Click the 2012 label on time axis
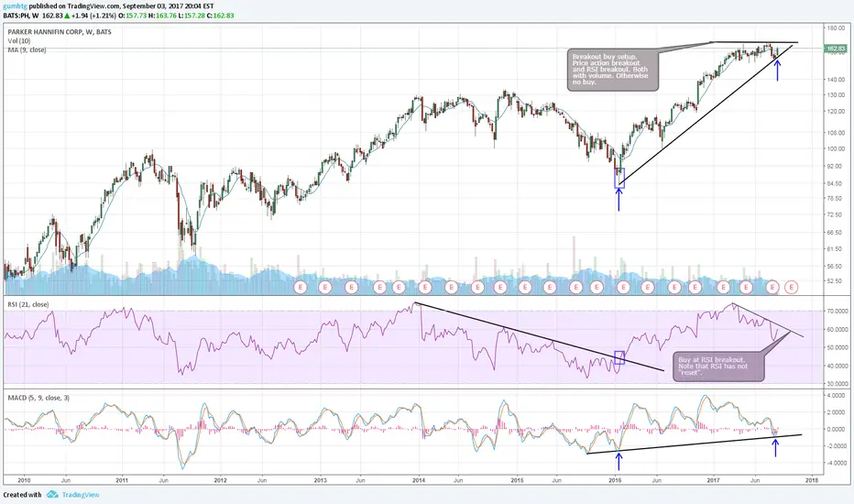Screen dimensions: 854x504 click(x=221, y=480)
